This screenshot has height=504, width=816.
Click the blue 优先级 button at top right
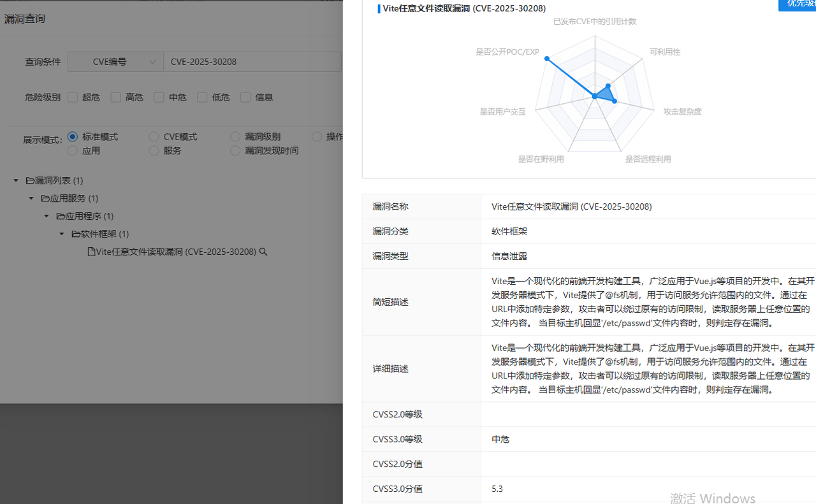[x=798, y=4]
